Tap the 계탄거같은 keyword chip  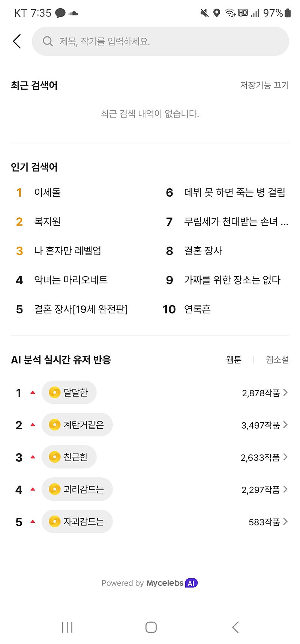click(77, 425)
